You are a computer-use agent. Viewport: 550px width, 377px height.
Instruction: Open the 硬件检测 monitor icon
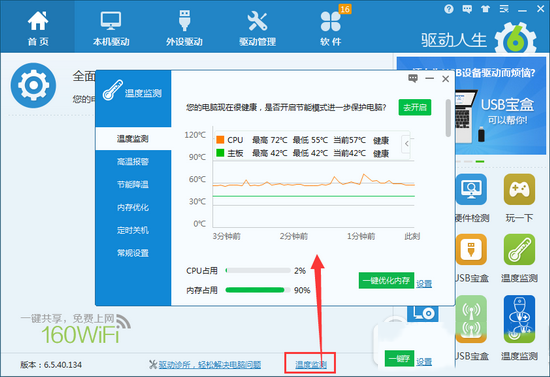coord(471,189)
